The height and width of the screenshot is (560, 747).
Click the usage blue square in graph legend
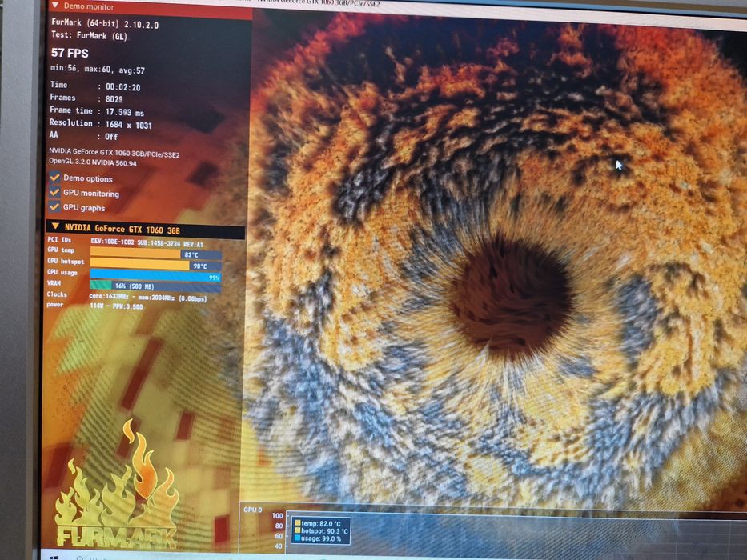pos(298,538)
